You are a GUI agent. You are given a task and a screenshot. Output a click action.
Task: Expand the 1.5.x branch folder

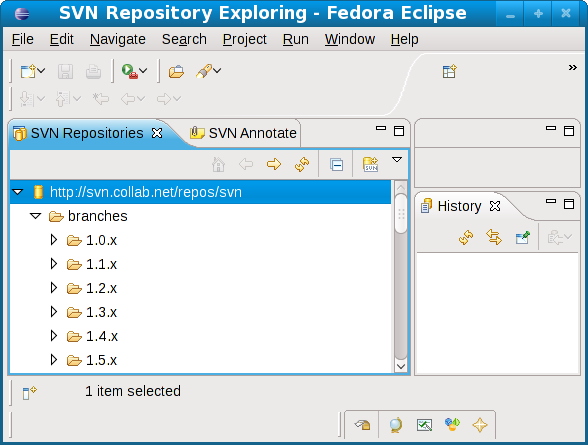[x=54, y=360]
